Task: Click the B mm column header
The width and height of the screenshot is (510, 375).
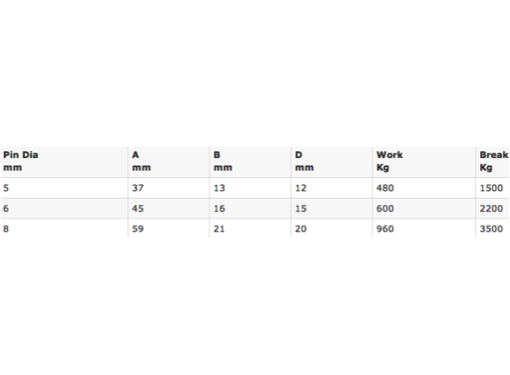Action: pos(223,161)
